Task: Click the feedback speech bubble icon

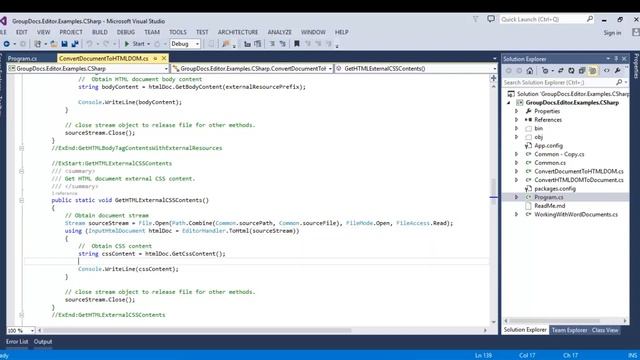Action: [x=491, y=19]
